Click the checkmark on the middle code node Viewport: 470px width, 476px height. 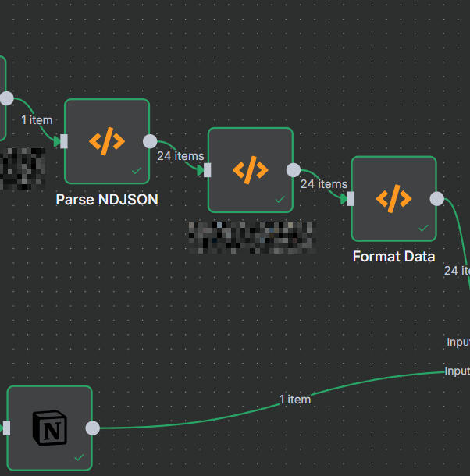coord(280,200)
